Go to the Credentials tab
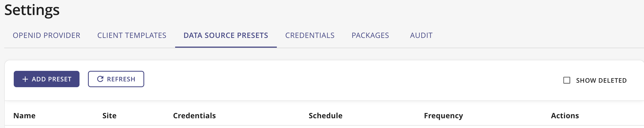The height and width of the screenshot is (128, 644). point(310,35)
